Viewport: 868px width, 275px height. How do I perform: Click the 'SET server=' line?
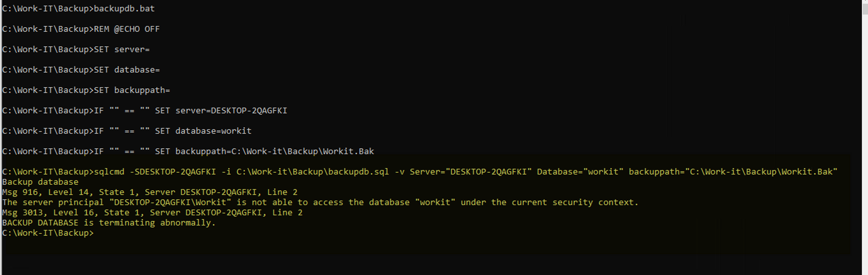[x=121, y=50]
